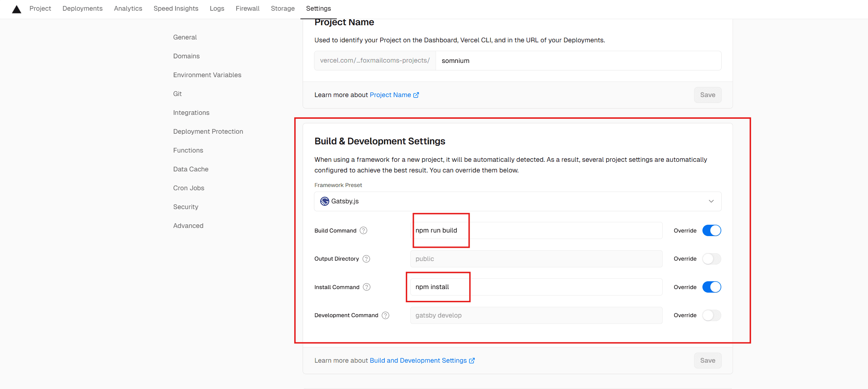Open Security settings in the sidebar
Viewport: 868px width, 389px height.
point(185,207)
